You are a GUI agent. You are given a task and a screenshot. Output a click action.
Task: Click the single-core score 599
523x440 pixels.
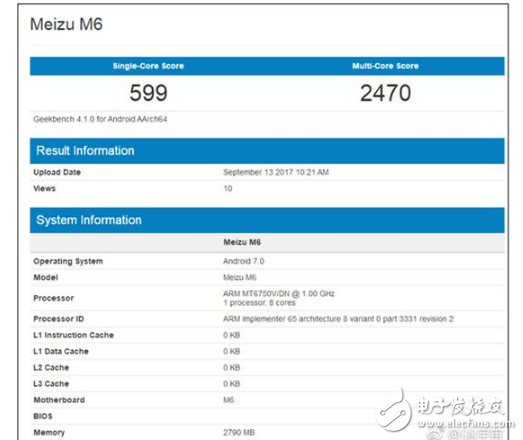148,93
